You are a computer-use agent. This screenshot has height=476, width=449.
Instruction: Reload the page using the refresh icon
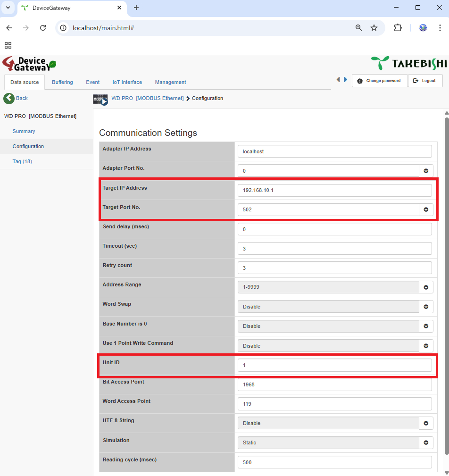pyautogui.click(x=43, y=28)
